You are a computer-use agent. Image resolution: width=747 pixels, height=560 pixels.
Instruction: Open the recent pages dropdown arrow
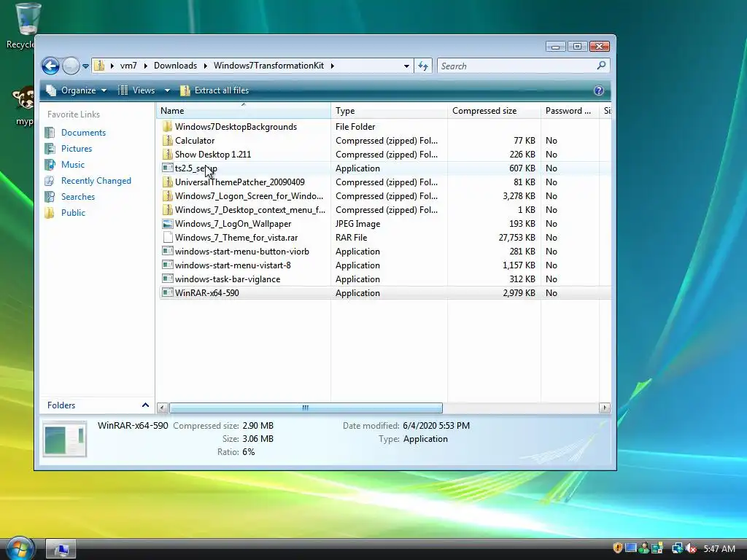click(x=86, y=66)
